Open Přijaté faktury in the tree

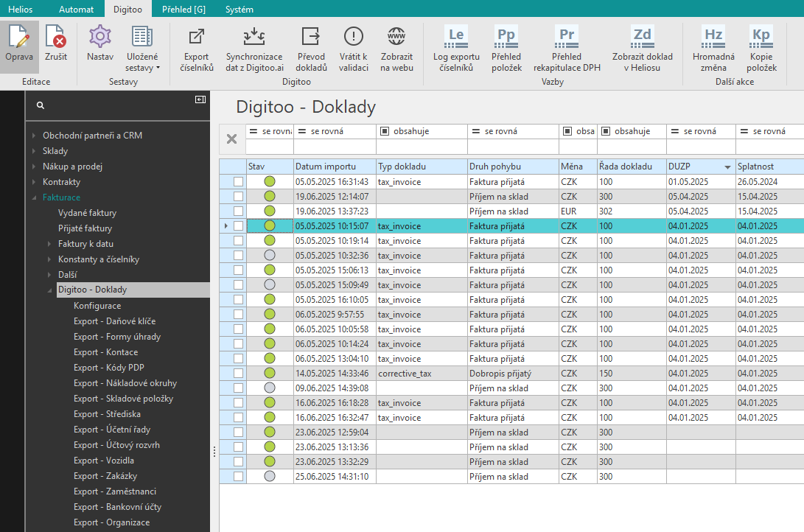click(85, 228)
